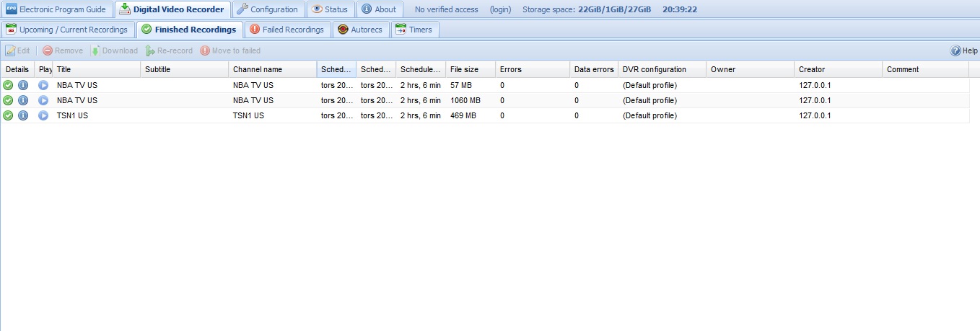Switch to Failed Recordings tab
The width and height of the screenshot is (980, 331).
(x=287, y=30)
